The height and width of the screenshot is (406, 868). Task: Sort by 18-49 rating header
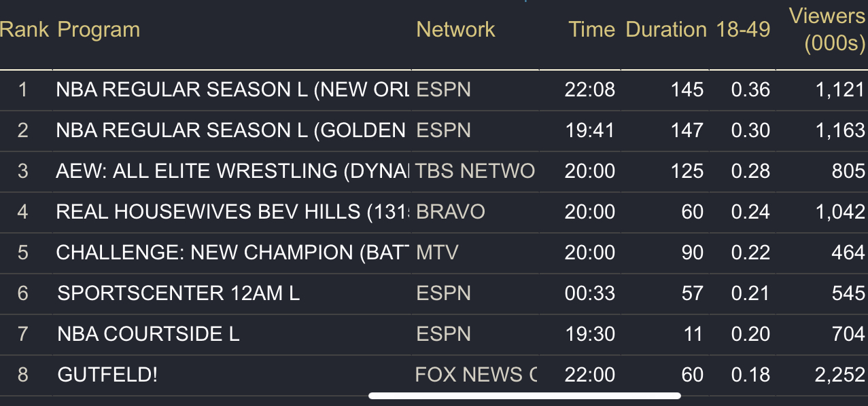(743, 30)
